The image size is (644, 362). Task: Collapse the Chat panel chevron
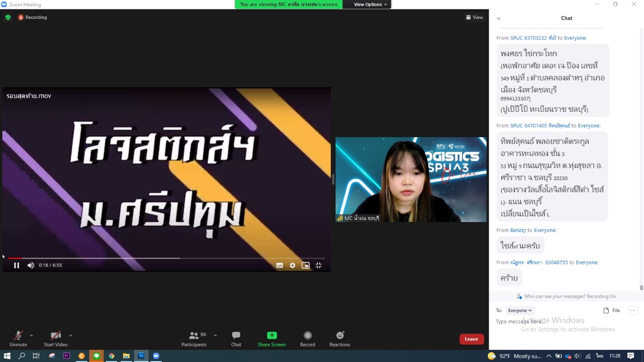pos(499,18)
